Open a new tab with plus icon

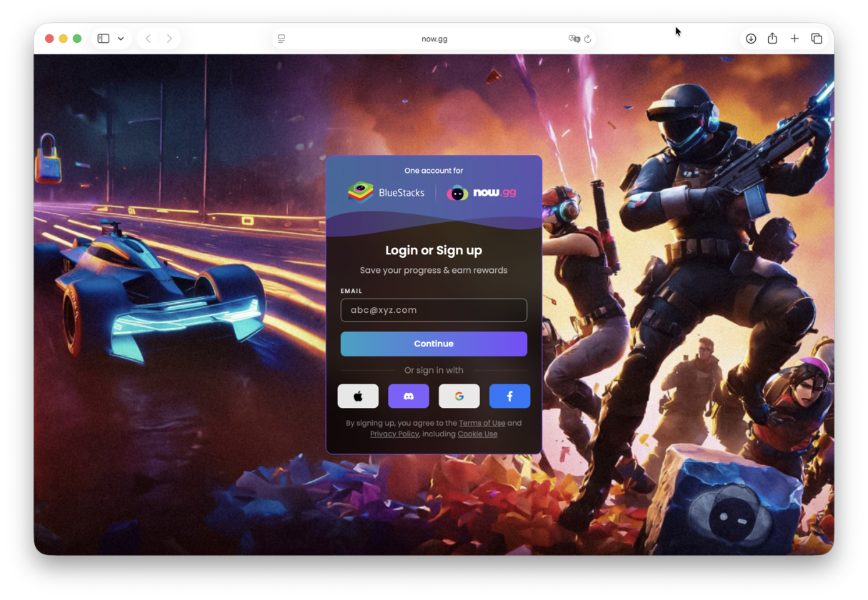pos(794,39)
